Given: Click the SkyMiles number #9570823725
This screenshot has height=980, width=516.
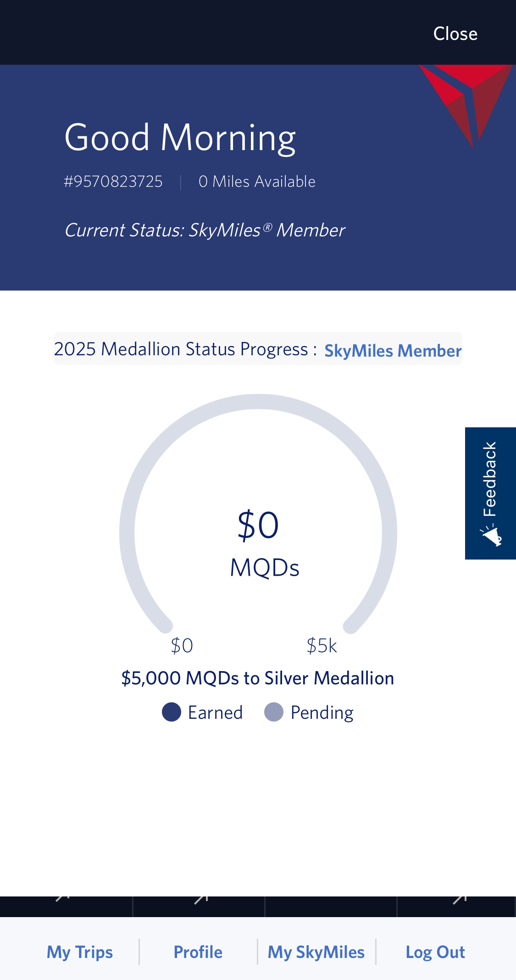Looking at the screenshot, I should click(x=113, y=182).
